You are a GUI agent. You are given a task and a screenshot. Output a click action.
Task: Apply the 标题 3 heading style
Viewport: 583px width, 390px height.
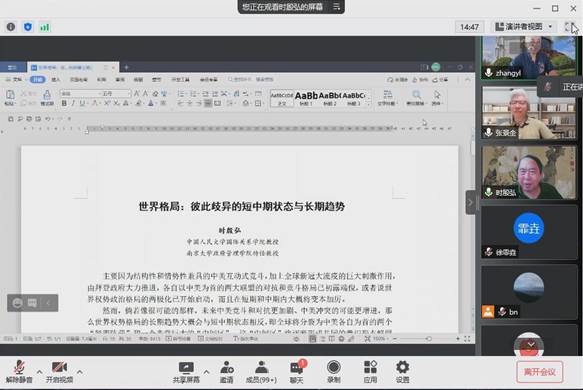click(x=354, y=99)
